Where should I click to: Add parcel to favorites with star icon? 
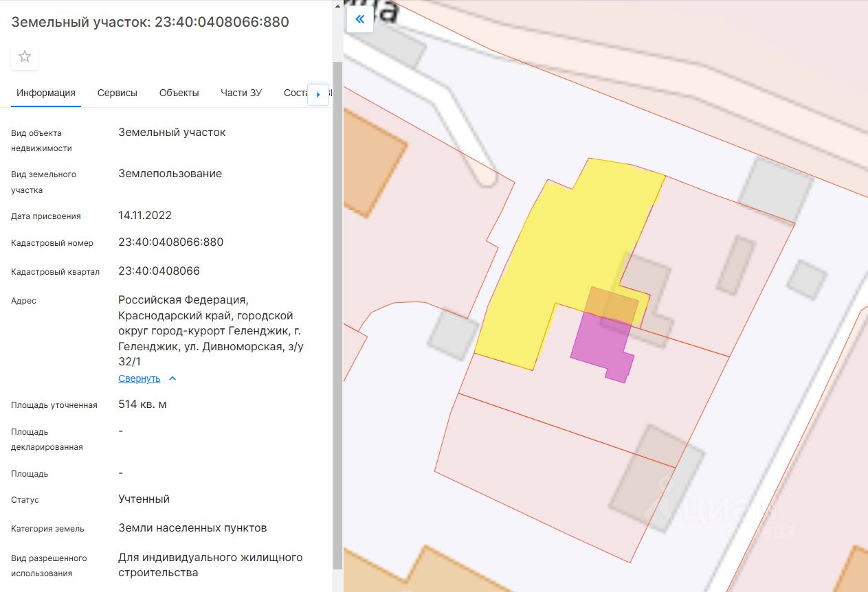pos(25,57)
